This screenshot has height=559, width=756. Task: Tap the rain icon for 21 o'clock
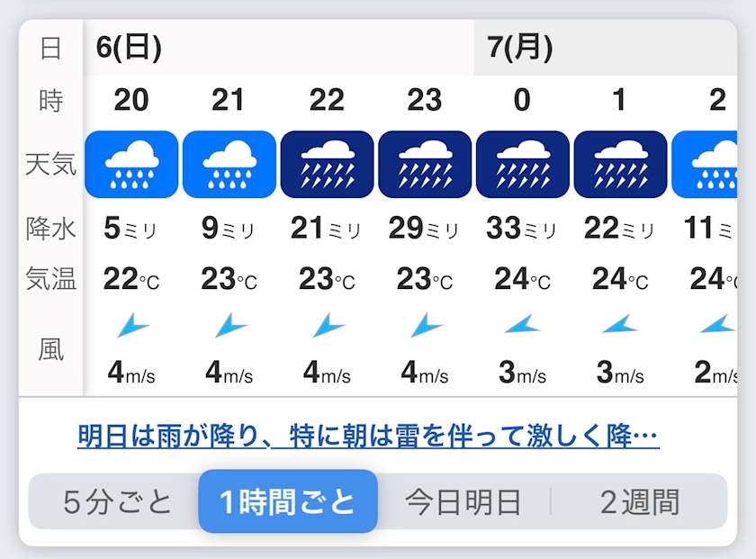pos(229,164)
